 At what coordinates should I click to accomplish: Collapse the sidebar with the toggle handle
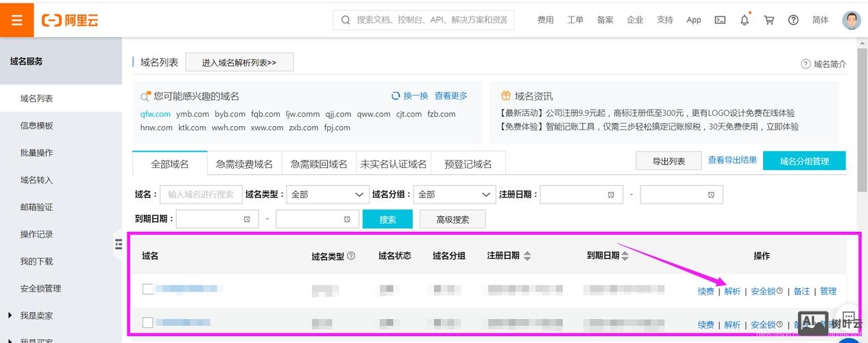coord(118,244)
